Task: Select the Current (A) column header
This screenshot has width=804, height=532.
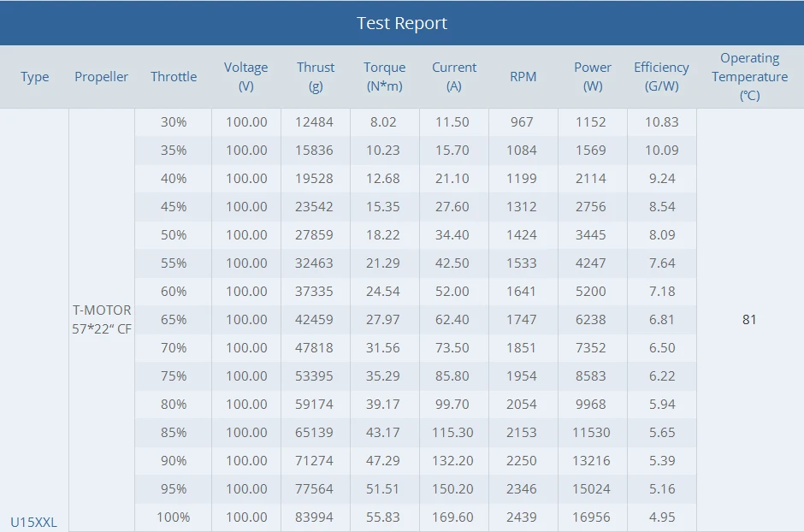Action: click(x=454, y=77)
